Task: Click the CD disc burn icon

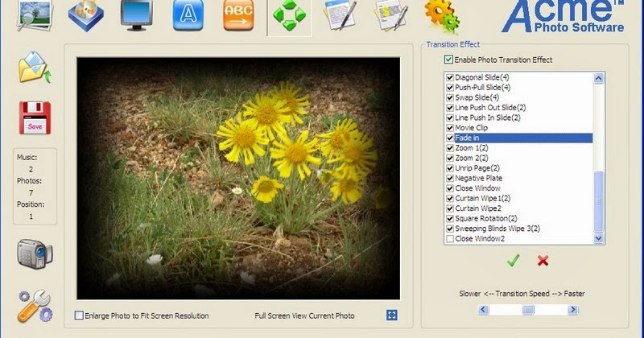Action: (x=86, y=15)
